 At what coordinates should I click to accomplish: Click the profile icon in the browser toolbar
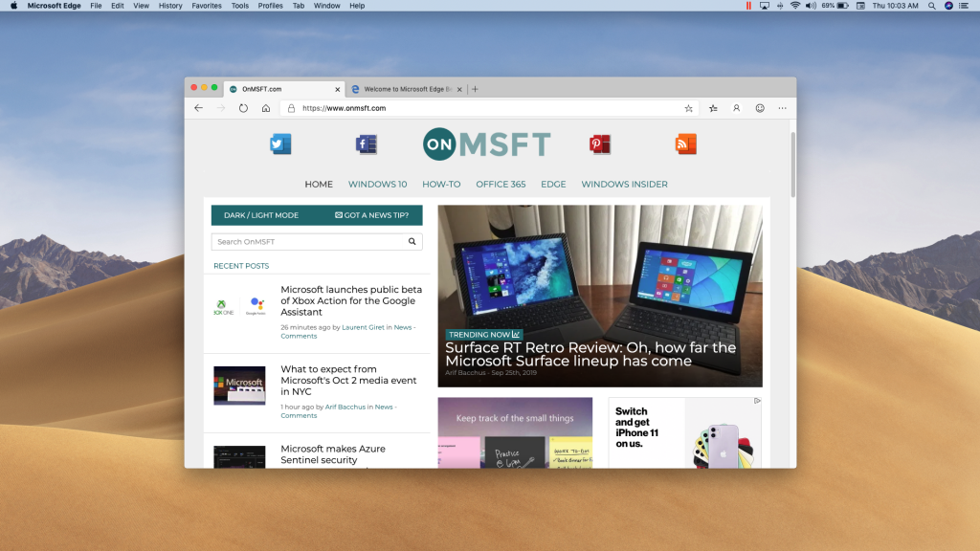[736, 108]
